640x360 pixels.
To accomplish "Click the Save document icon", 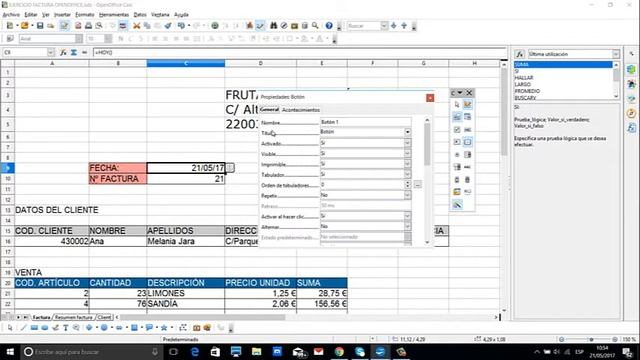I will (40, 26).
